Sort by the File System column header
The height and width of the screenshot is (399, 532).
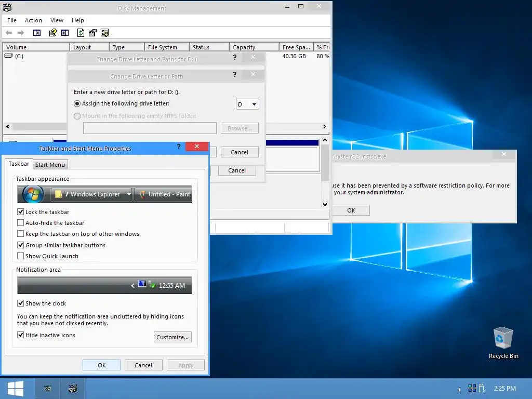tap(167, 47)
